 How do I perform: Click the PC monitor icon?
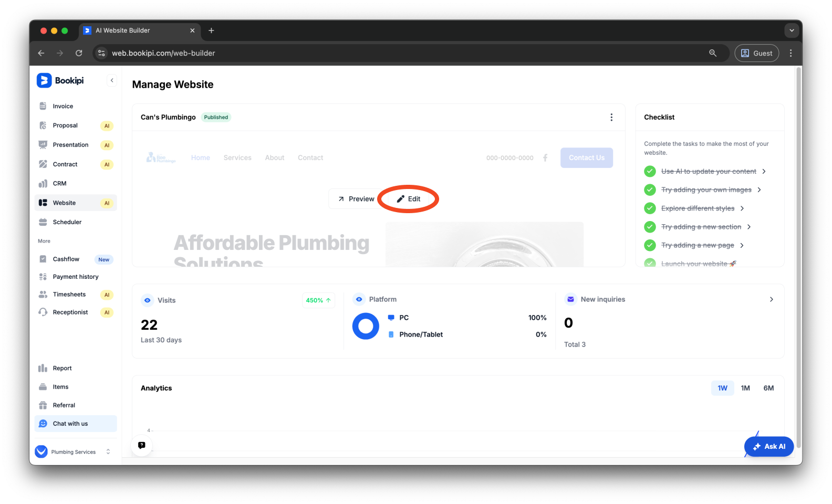(391, 318)
